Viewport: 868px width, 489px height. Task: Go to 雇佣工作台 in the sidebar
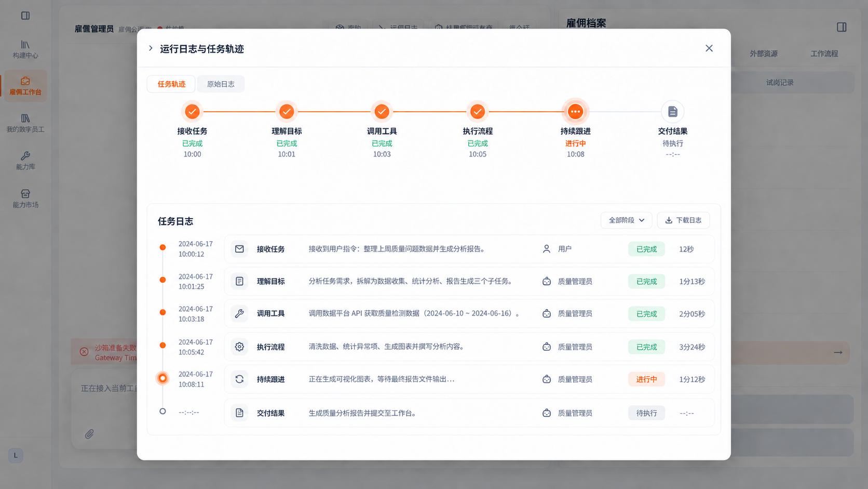tap(25, 86)
